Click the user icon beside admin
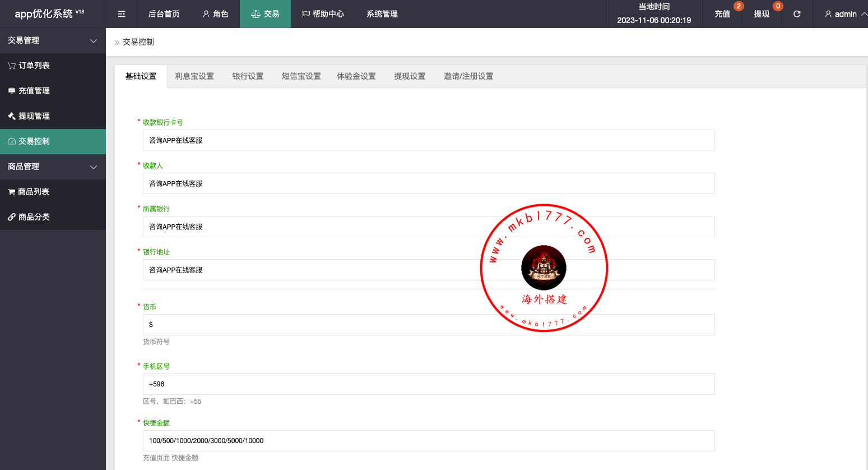The width and height of the screenshot is (868, 470). 828,14
